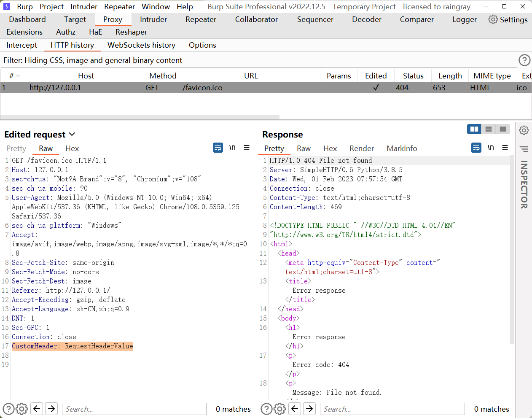Screen dimensions: 532x418
Task: Toggle word wrap in the response panel
Action: pyautogui.click(x=476, y=148)
